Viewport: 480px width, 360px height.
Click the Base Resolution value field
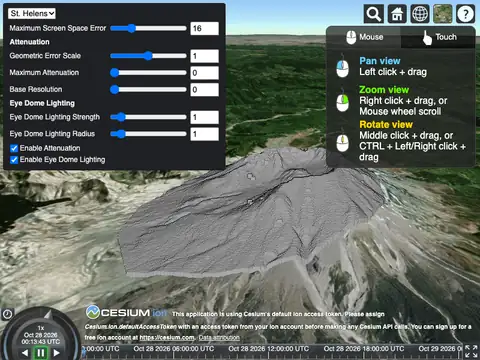[x=204, y=90]
